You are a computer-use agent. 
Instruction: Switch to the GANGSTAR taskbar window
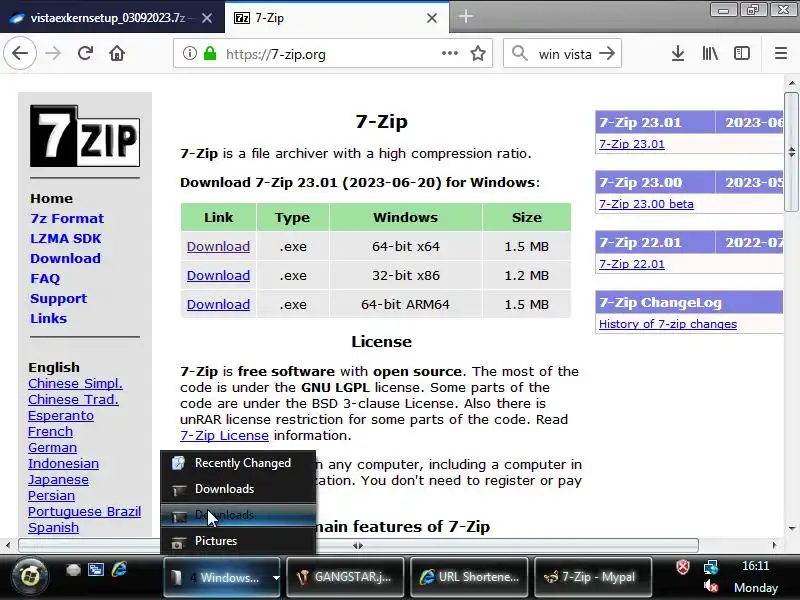345,578
